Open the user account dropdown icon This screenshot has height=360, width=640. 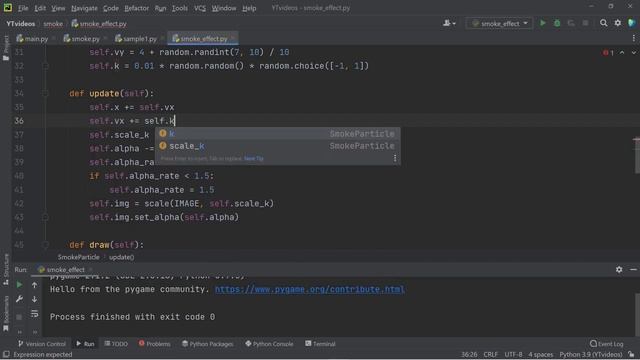pos(449,23)
